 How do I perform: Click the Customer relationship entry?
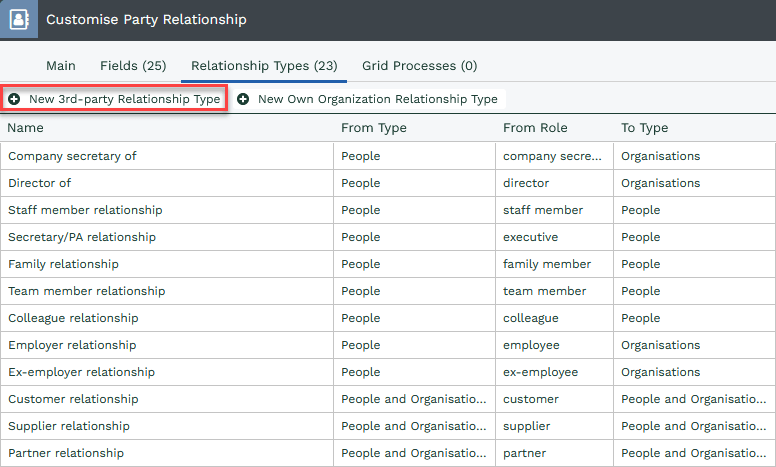388,399
